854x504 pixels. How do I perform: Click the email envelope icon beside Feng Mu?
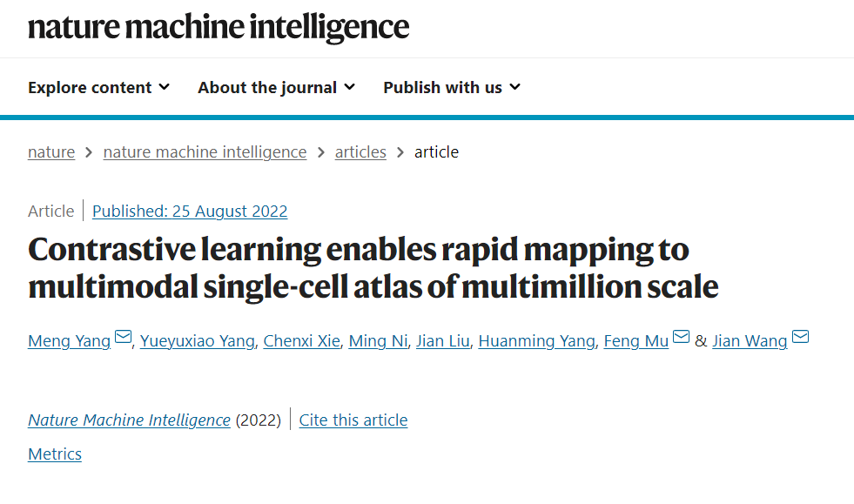(x=681, y=337)
